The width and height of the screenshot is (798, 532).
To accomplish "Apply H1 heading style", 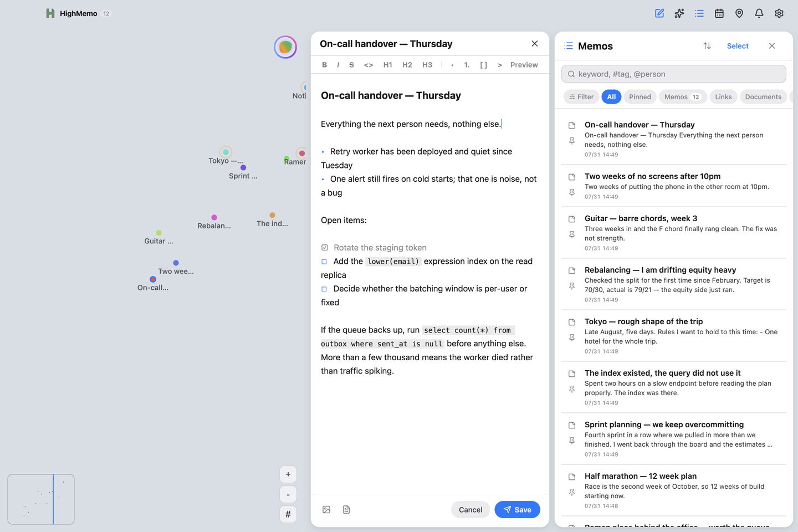I will point(388,65).
